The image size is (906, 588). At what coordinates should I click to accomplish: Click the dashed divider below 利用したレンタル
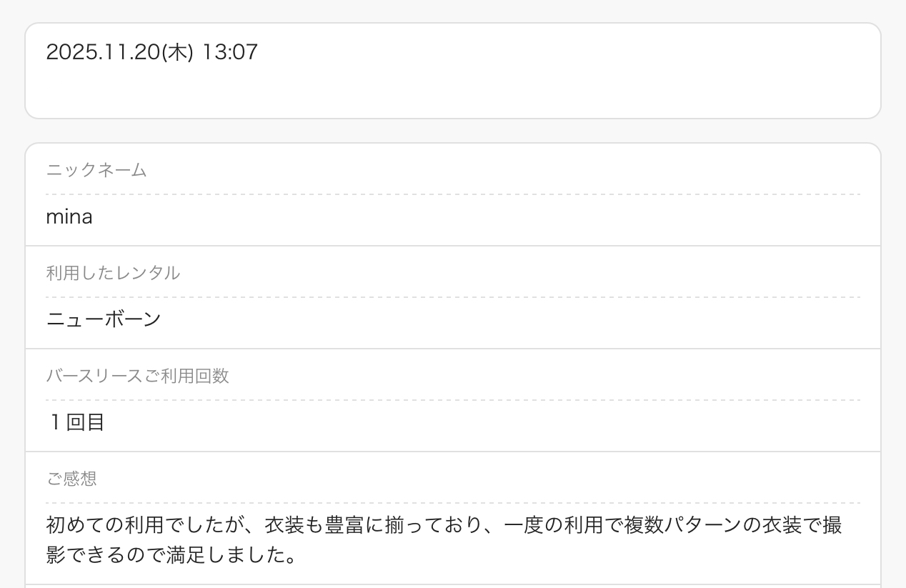coord(453,297)
